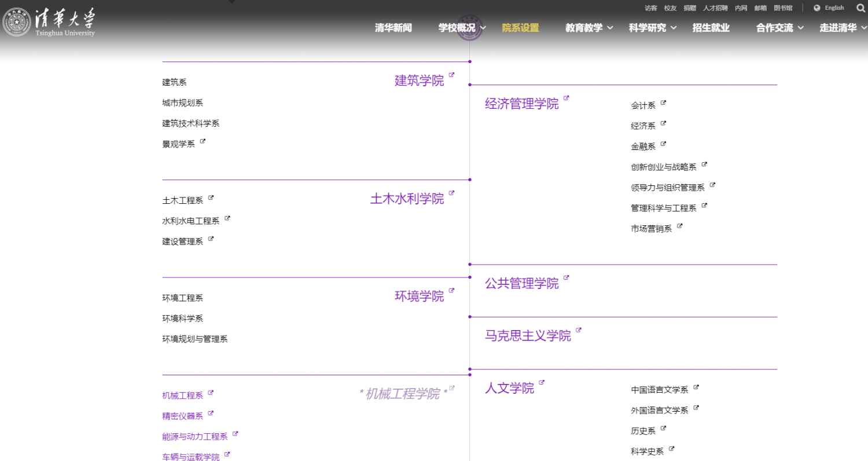This screenshot has width=868, height=461.
Task: Switch language to English
Action: pos(834,8)
